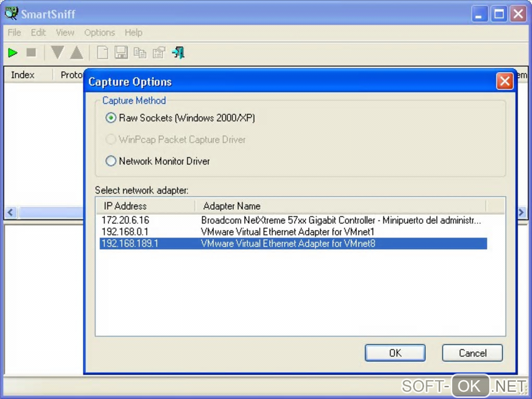532x399 pixels.
Task: Click the Broadcom NetXtreme 57xx Gigabit Controller entry
Action: click(x=341, y=220)
